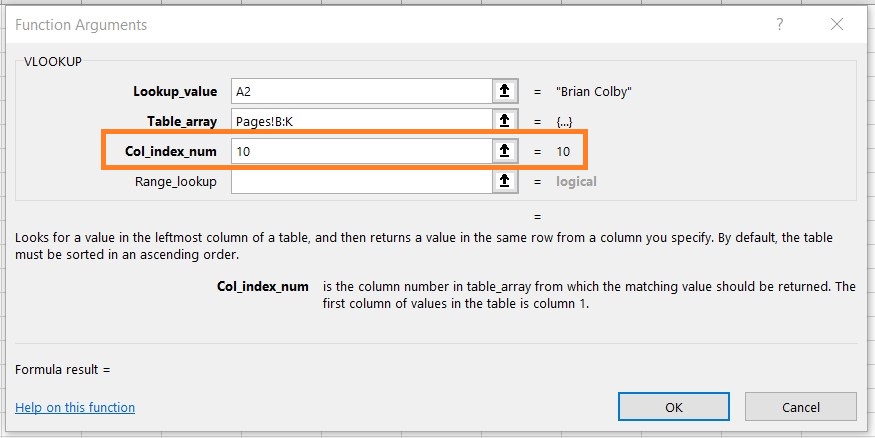Click the "Brian Colby" evaluated value text

coord(594,91)
